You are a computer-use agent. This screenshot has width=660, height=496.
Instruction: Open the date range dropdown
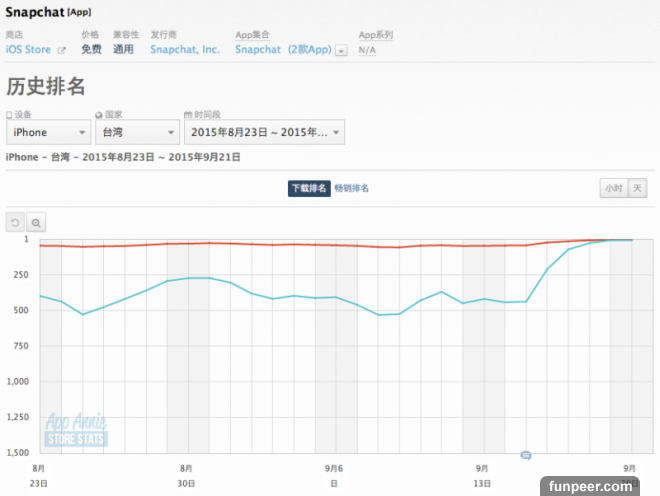tap(264, 133)
